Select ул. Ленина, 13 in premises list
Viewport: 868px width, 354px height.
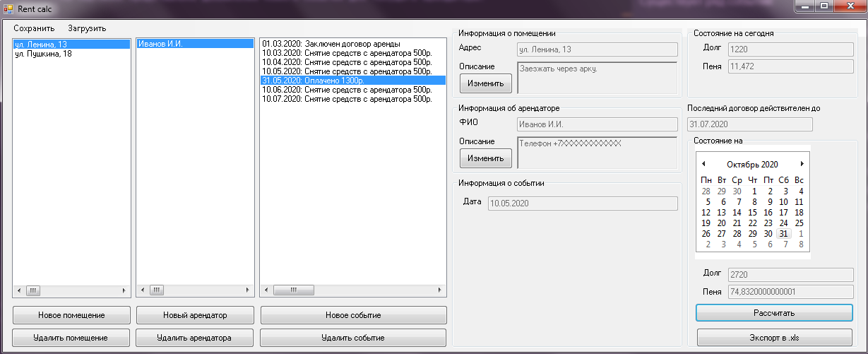coord(71,44)
